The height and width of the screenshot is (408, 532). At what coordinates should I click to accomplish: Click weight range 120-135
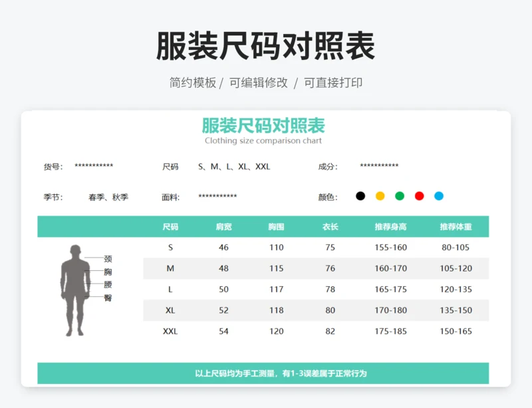[456, 290]
